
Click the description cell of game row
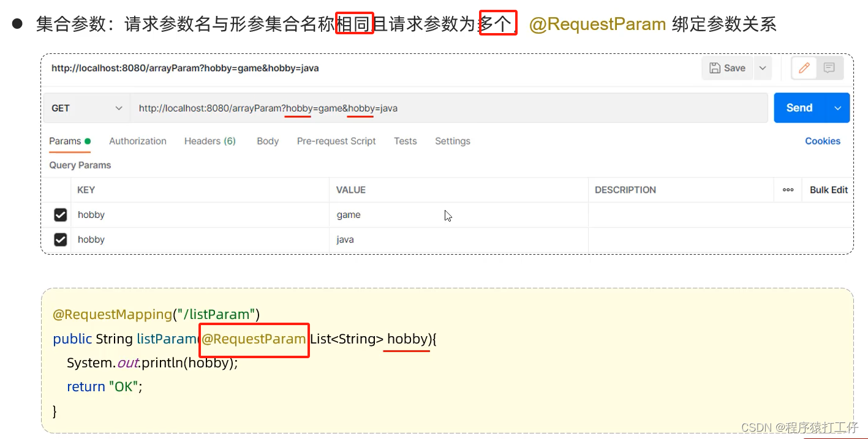point(720,215)
